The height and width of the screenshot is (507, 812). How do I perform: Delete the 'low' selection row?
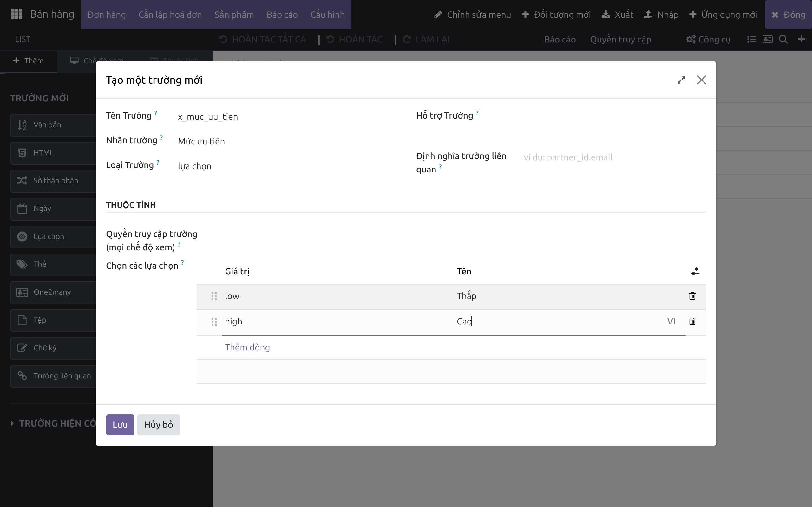pos(692,296)
